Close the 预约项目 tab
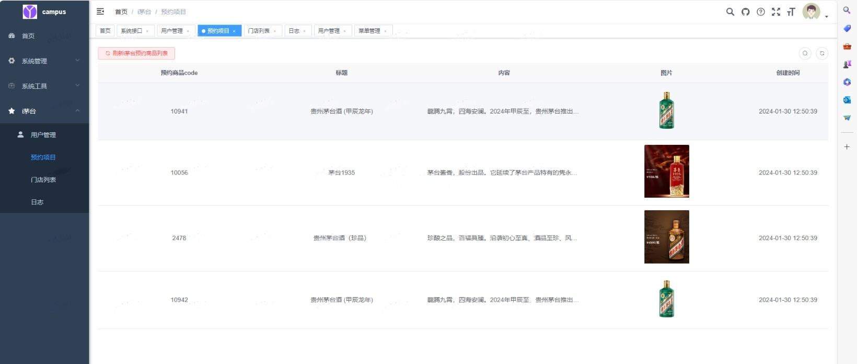The image size is (868, 364). coord(234,31)
